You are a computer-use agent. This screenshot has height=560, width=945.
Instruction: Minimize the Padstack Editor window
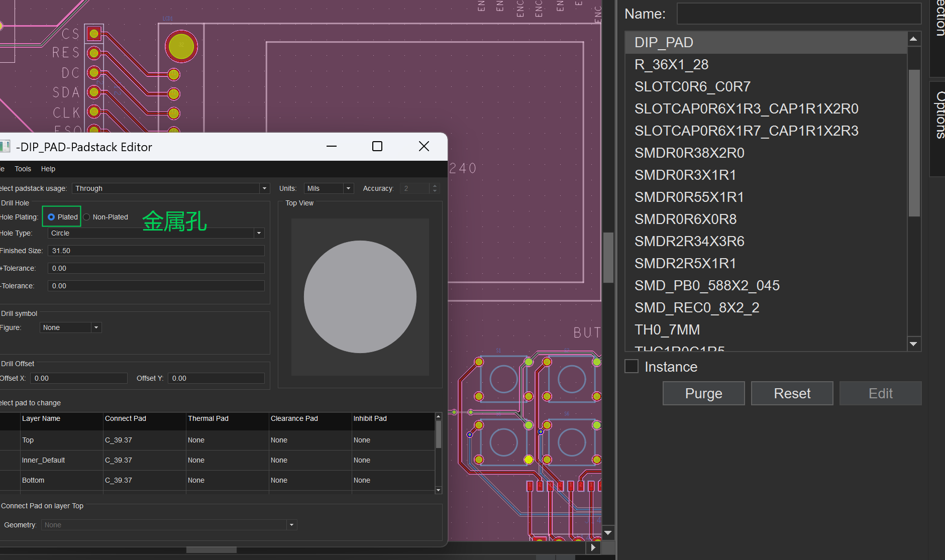click(332, 146)
